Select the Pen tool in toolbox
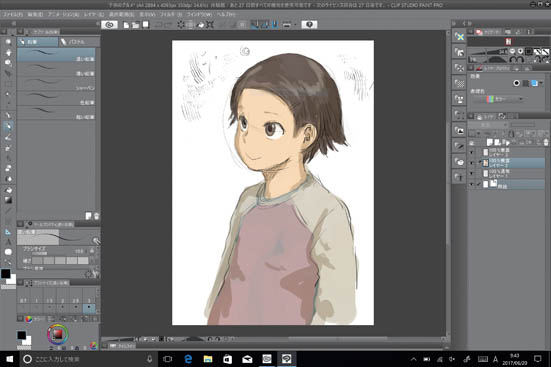551x367 pixels. 8,115
